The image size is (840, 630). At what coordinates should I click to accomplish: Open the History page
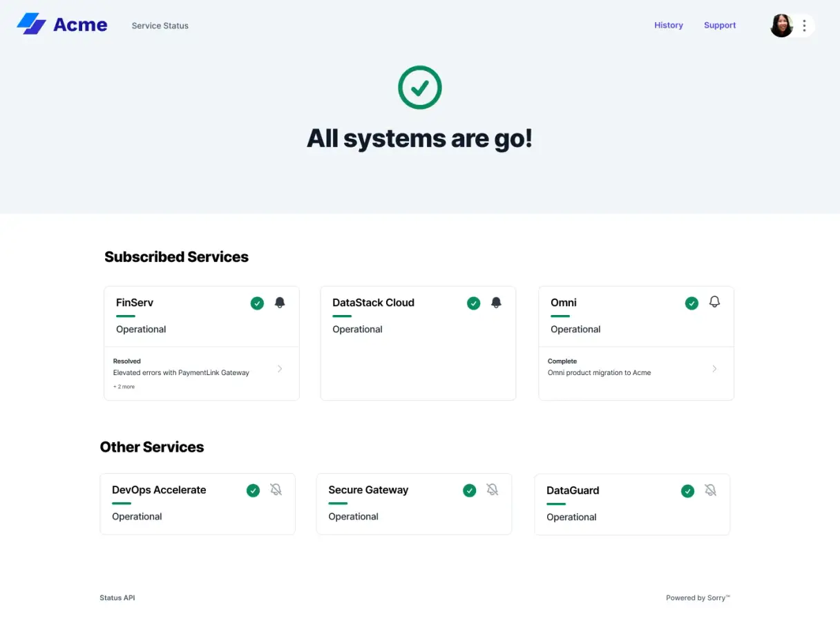point(668,26)
